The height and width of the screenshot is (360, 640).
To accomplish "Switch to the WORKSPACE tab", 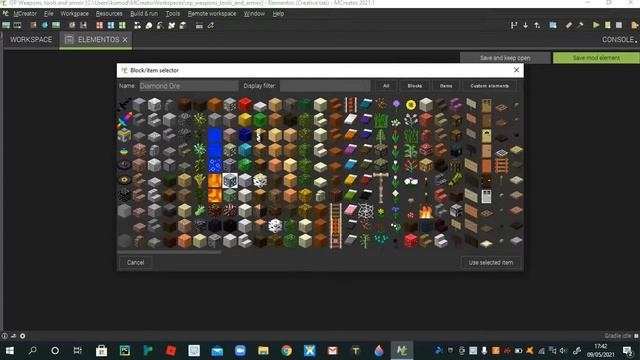I will (x=31, y=40).
